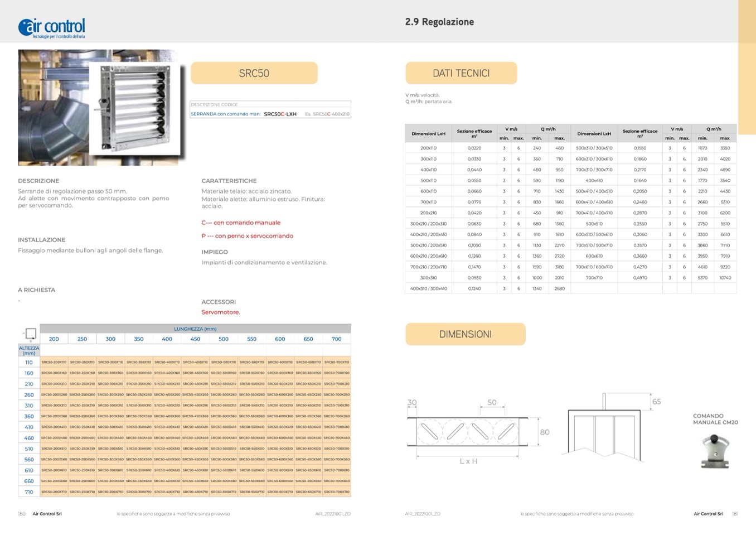756x535 pixels.
Task: Click the red Servomotore accessory text
Action: [220, 312]
